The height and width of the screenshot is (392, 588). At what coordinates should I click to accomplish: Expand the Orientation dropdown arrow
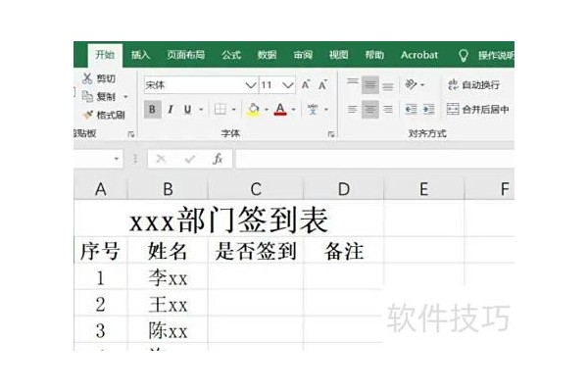tap(422, 85)
